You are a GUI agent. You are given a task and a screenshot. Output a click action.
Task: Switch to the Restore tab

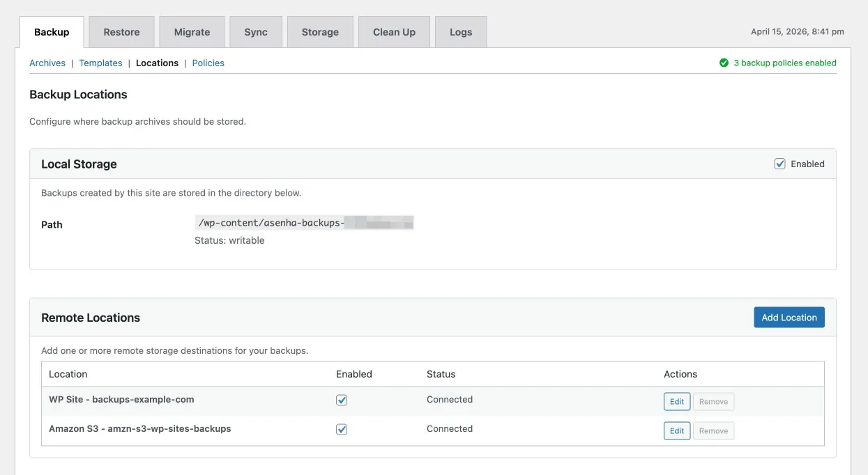121,32
